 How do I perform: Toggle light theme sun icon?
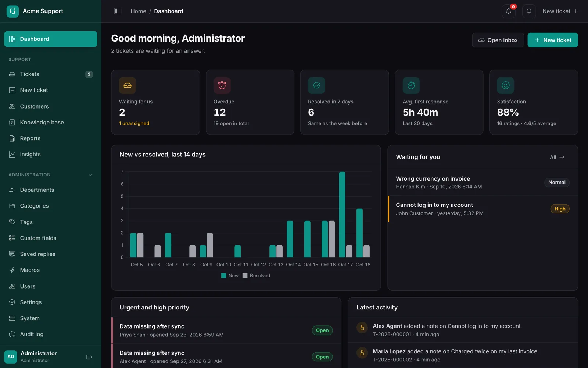coord(529,11)
